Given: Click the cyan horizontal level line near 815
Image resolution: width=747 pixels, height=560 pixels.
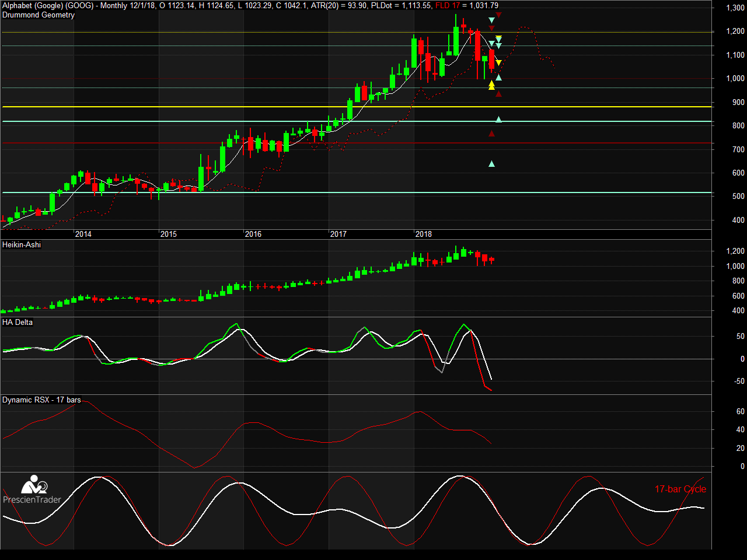Looking at the screenshot, I should (x=357, y=121).
